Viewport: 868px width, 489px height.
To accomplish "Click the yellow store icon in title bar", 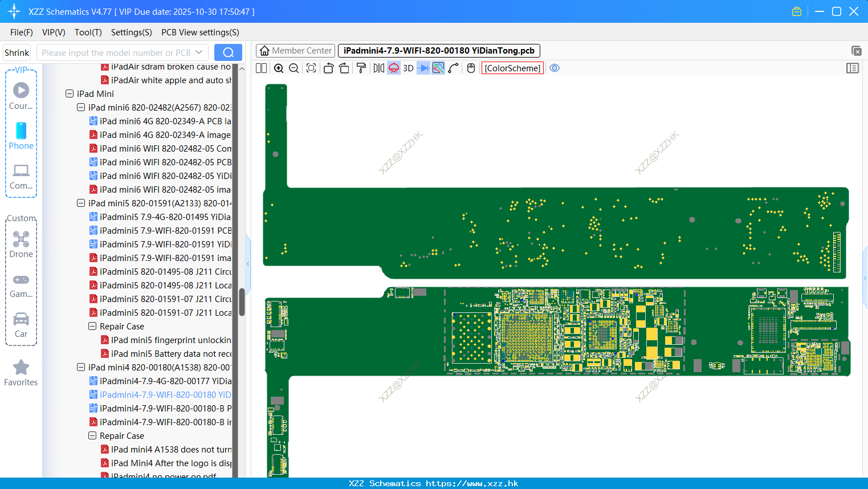I will click(x=797, y=11).
